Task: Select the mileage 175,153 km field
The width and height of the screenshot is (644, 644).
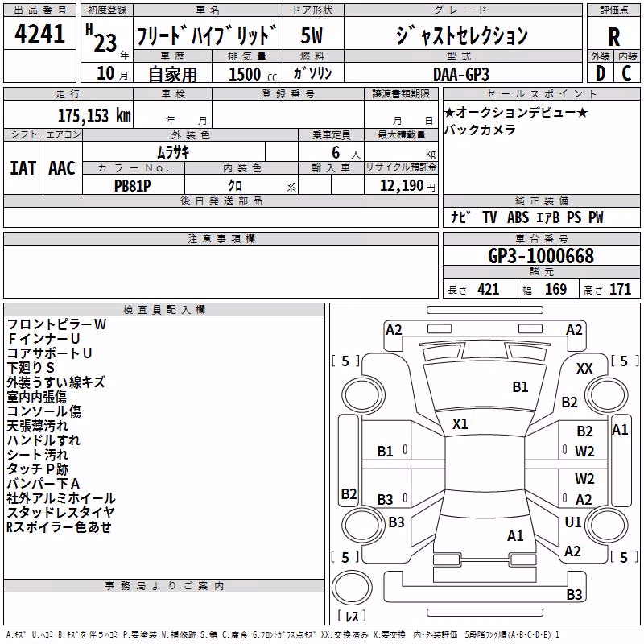Action: [x=68, y=114]
